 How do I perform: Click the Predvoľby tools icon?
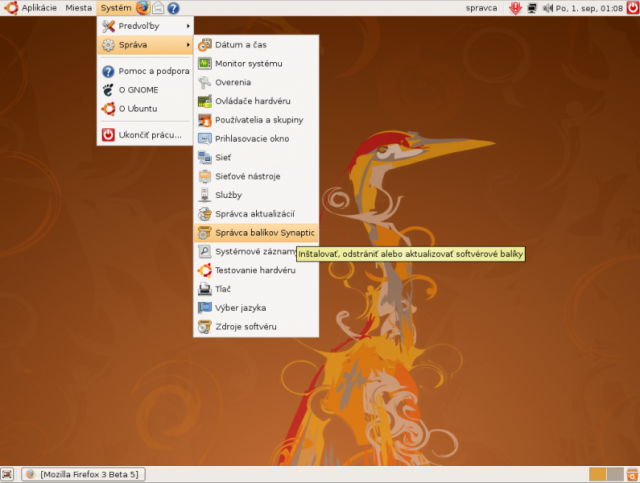pyautogui.click(x=108, y=26)
